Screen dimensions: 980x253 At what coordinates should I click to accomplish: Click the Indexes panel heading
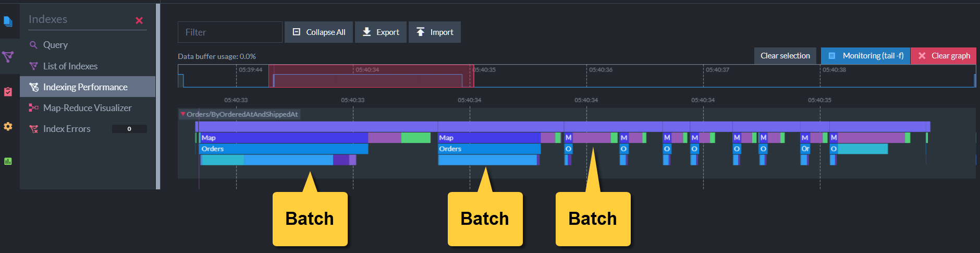[48, 19]
